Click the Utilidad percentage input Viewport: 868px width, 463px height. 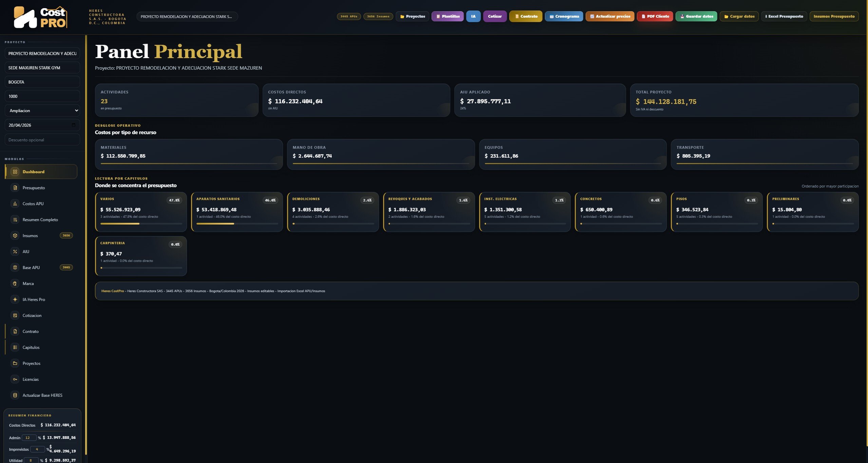(31, 461)
